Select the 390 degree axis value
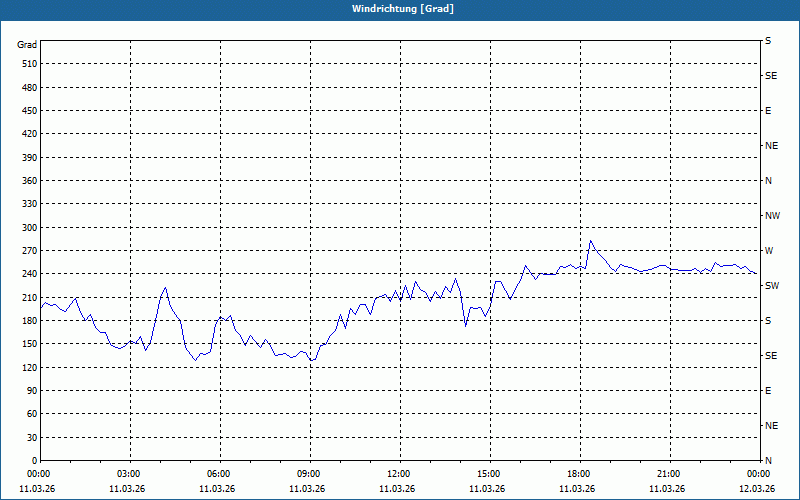Viewport: 800px width, 500px height. (x=30, y=158)
